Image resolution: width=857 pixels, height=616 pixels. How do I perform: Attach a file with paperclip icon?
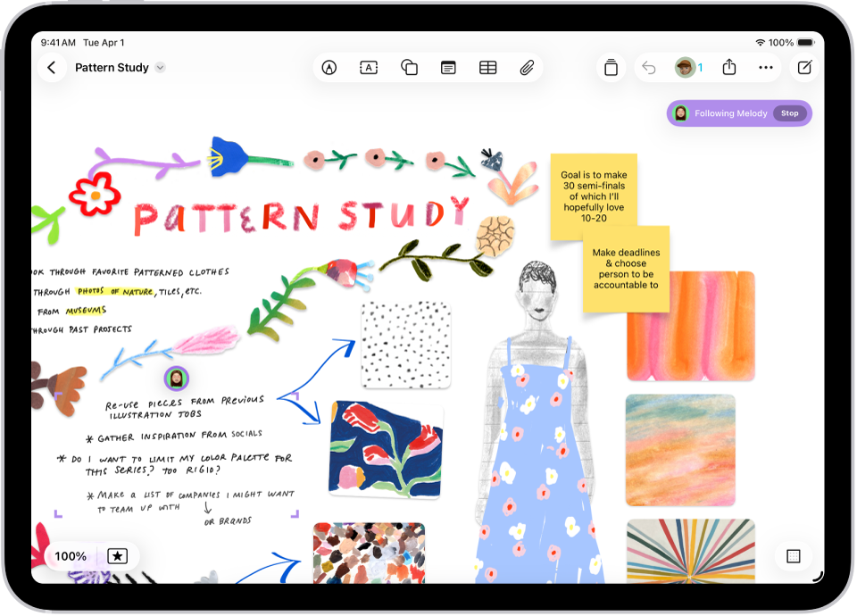click(x=527, y=68)
